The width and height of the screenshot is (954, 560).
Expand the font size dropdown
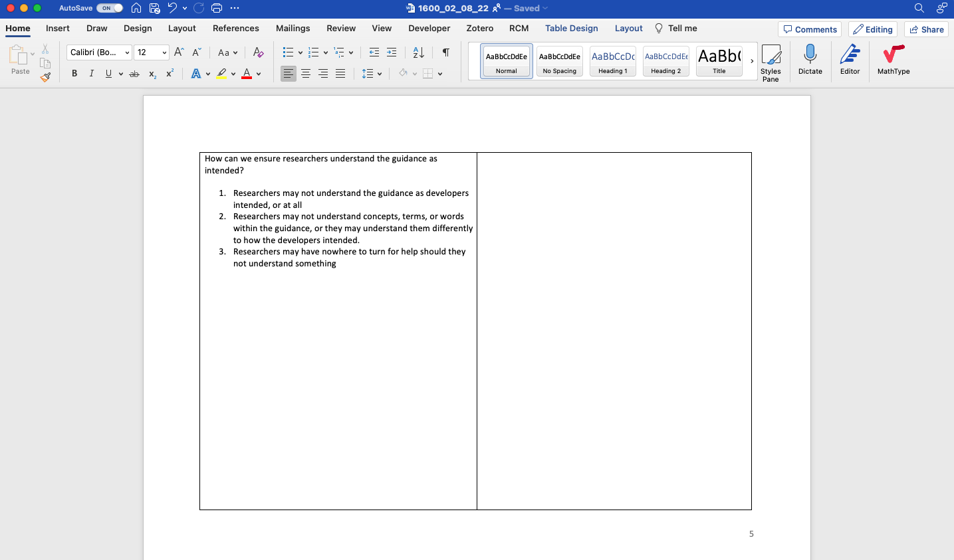click(x=164, y=52)
